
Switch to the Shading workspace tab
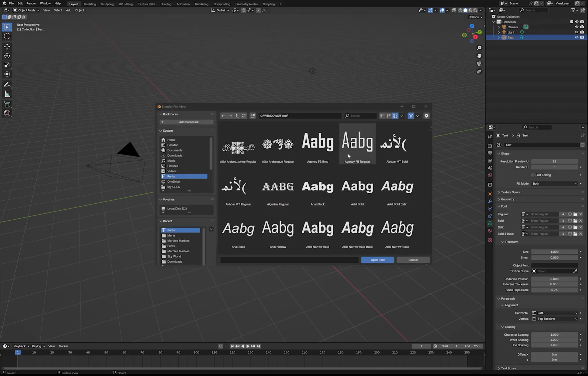tap(166, 4)
